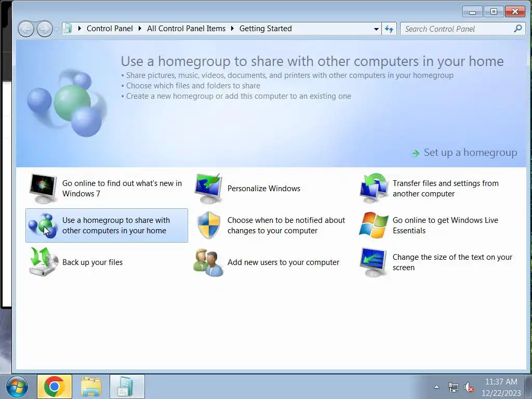532x399 pixels.
Task: Click the Transfer files and settings icon
Action: point(374,188)
